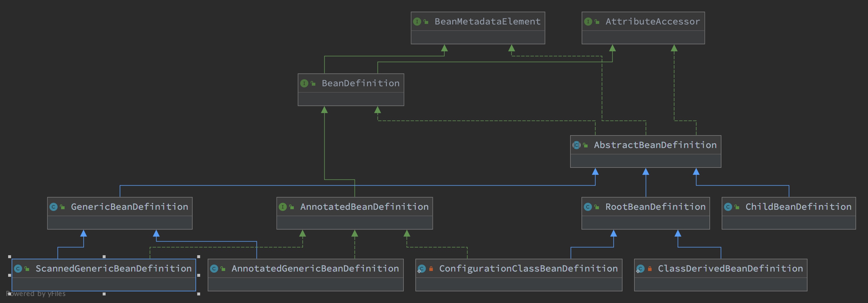Click the interface icon of AnnotatedBeanDefinition
This screenshot has width=868, height=303.
tap(283, 207)
